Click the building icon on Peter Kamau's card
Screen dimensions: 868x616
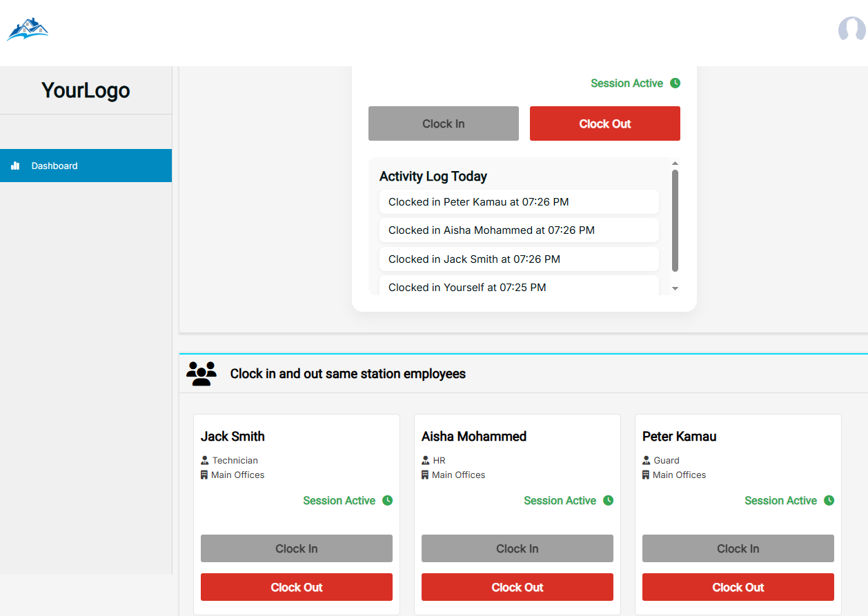coord(647,475)
